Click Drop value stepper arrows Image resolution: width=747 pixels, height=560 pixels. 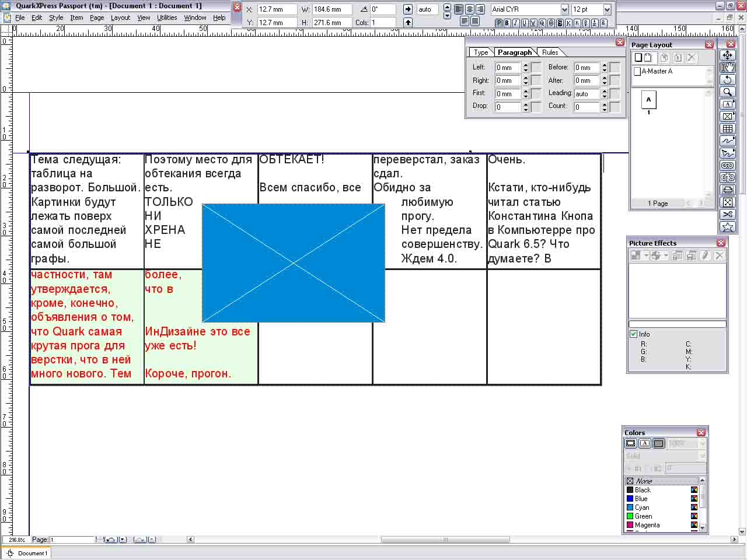pyautogui.click(x=526, y=107)
